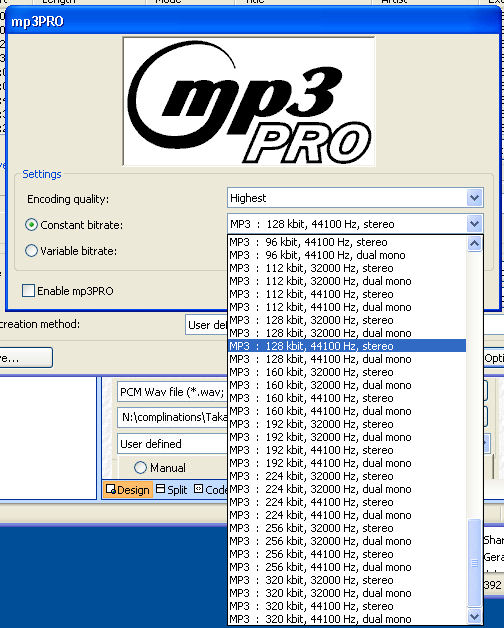Choose MP3 112 kbit 32000 Hz dual mono

point(347,281)
